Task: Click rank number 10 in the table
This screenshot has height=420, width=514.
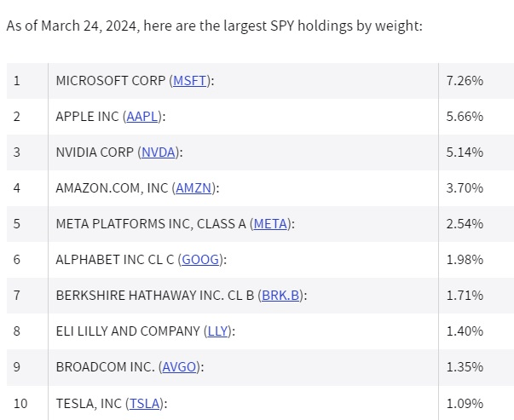Action: click(x=20, y=402)
